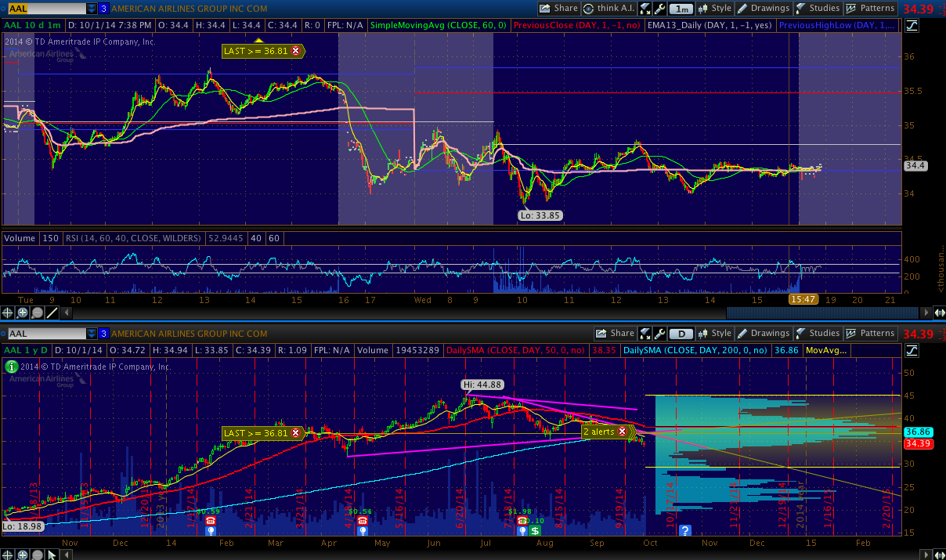Viewport: 946px width, 560px height.
Task: Select the crosshair pan tool in top chart
Action: coord(9,313)
